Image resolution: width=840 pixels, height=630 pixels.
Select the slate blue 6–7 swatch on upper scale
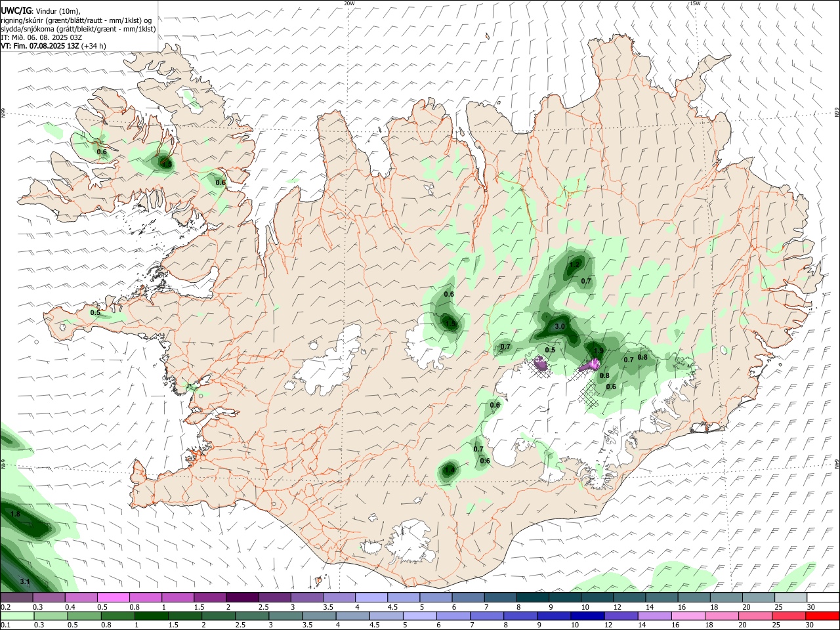pos(468,598)
